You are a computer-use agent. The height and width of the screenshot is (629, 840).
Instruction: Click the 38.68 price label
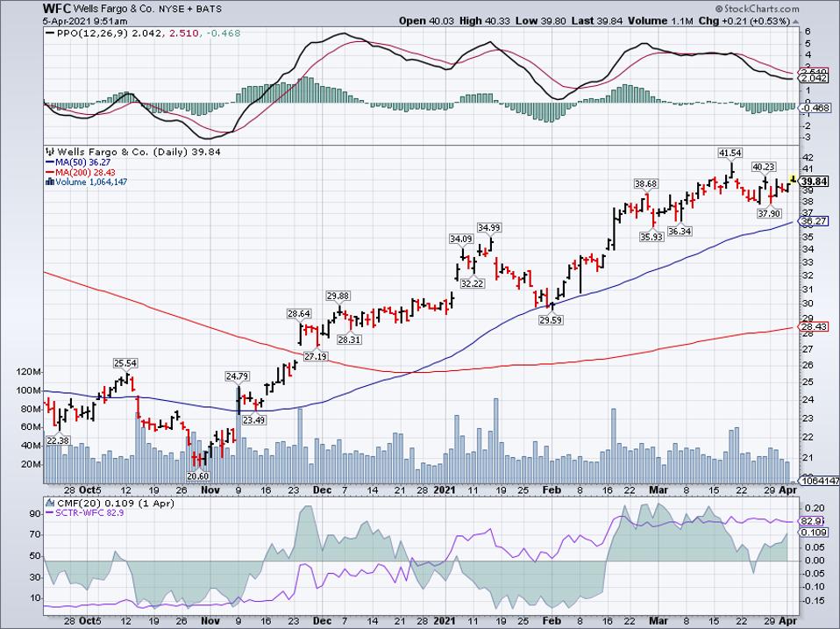(x=645, y=183)
